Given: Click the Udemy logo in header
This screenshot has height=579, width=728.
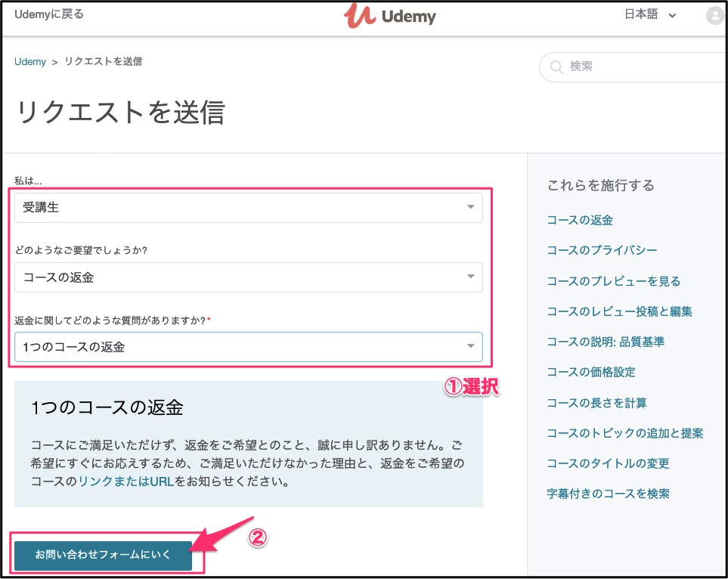Looking at the screenshot, I should [390, 16].
